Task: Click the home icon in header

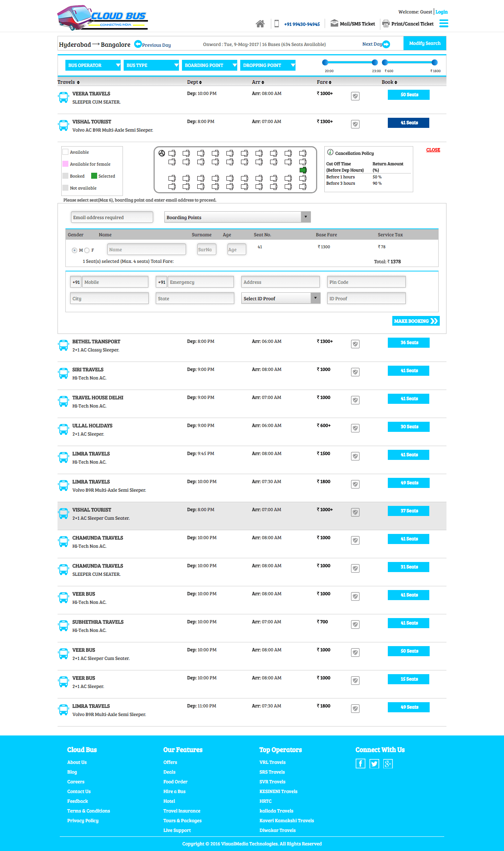Action: tap(260, 24)
